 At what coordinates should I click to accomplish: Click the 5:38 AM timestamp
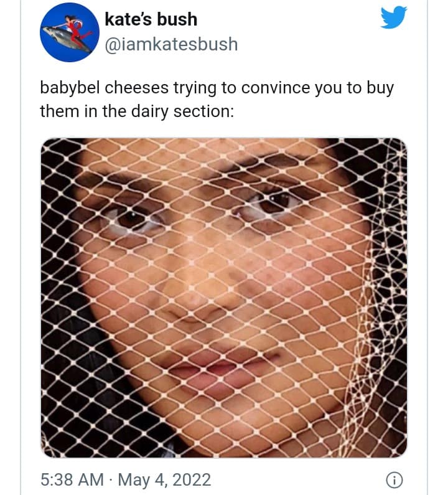pyautogui.click(x=72, y=480)
